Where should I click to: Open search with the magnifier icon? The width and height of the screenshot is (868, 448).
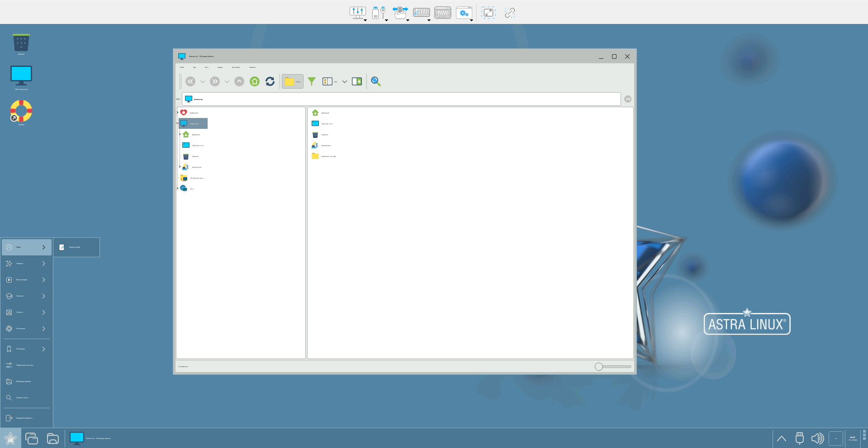[x=375, y=81]
